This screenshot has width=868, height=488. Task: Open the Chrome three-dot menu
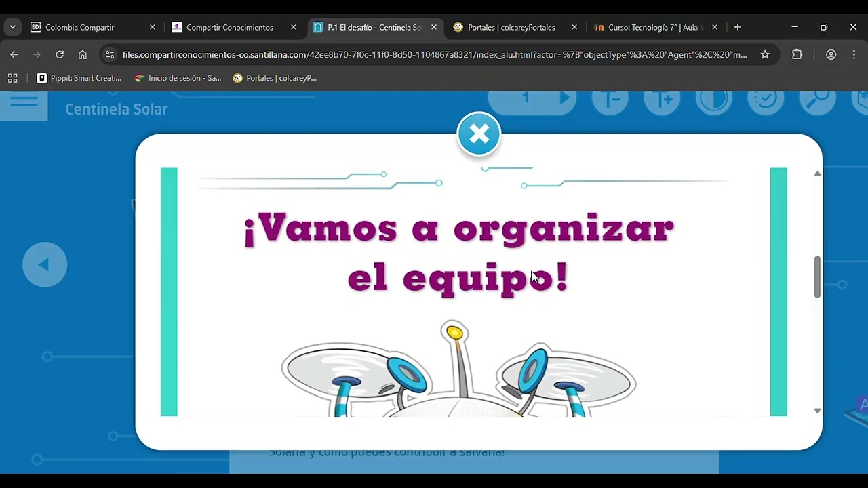point(854,54)
